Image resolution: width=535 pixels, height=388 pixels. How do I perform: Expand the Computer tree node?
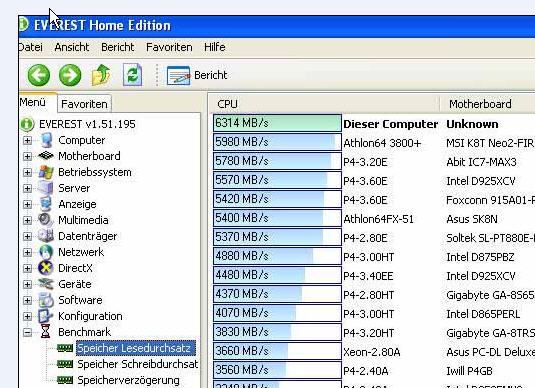27,141
